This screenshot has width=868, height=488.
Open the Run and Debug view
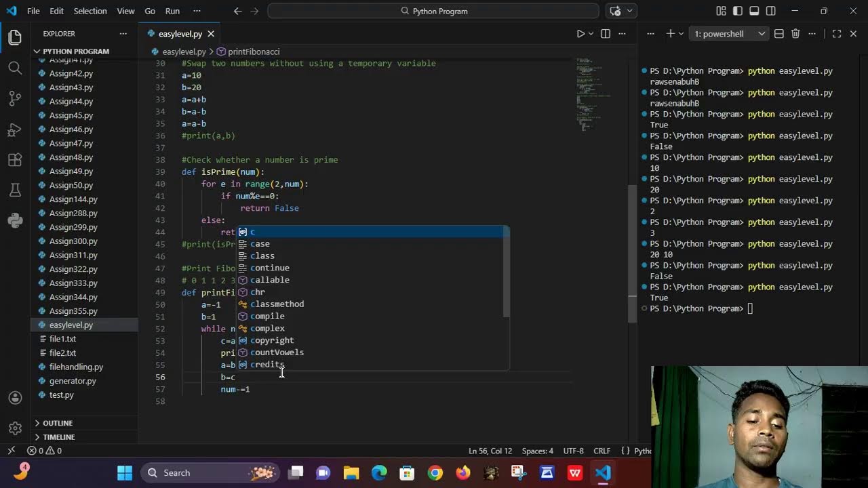pyautogui.click(x=15, y=129)
